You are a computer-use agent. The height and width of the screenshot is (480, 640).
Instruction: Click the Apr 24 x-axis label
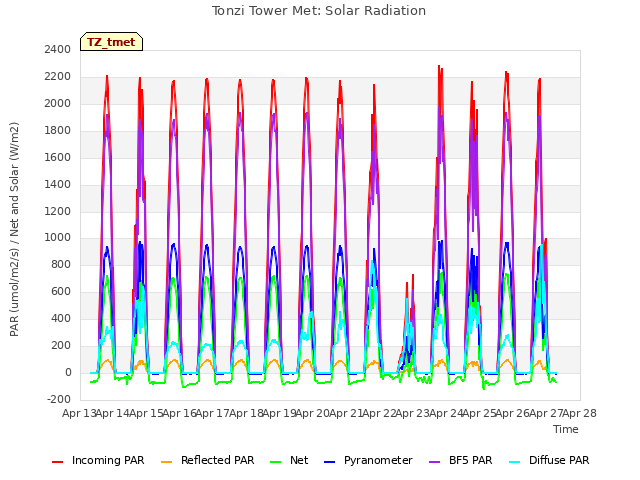[446, 413]
